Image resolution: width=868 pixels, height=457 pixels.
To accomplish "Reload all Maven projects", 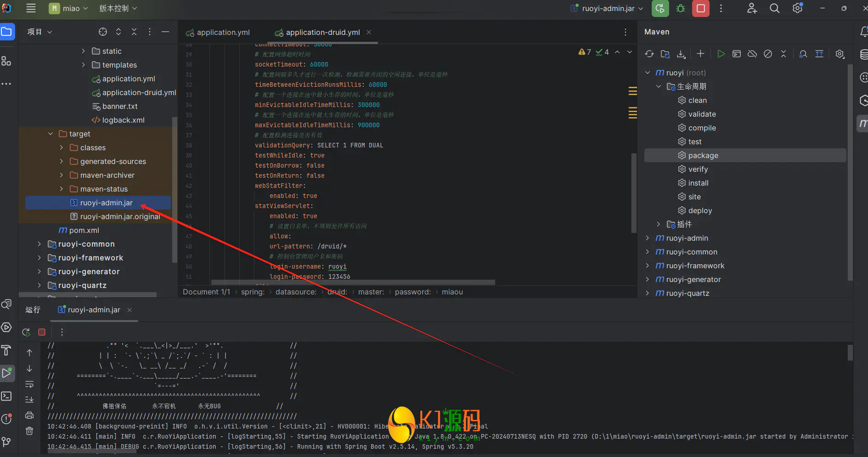I will (649, 54).
